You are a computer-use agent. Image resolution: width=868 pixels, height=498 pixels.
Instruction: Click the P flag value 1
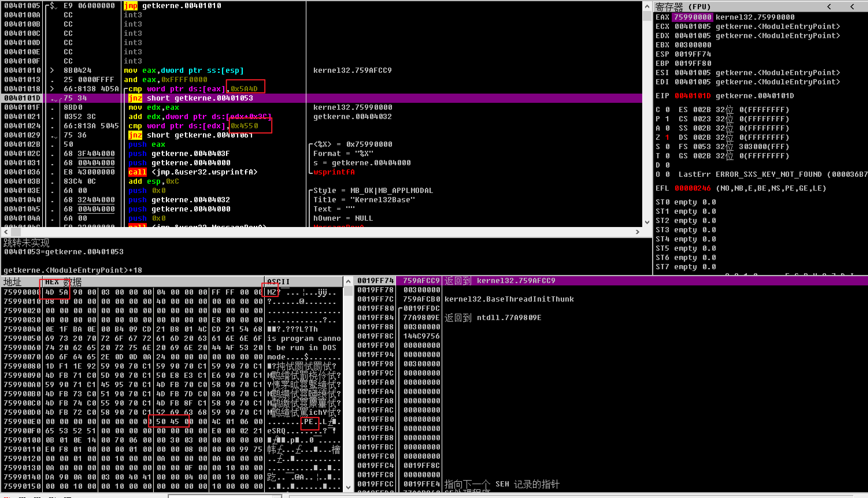click(x=667, y=119)
